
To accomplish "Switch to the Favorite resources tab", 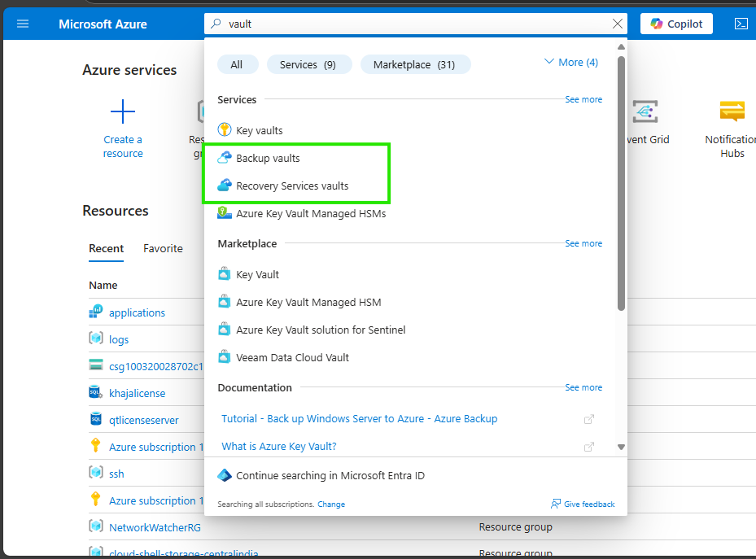I will [163, 248].
